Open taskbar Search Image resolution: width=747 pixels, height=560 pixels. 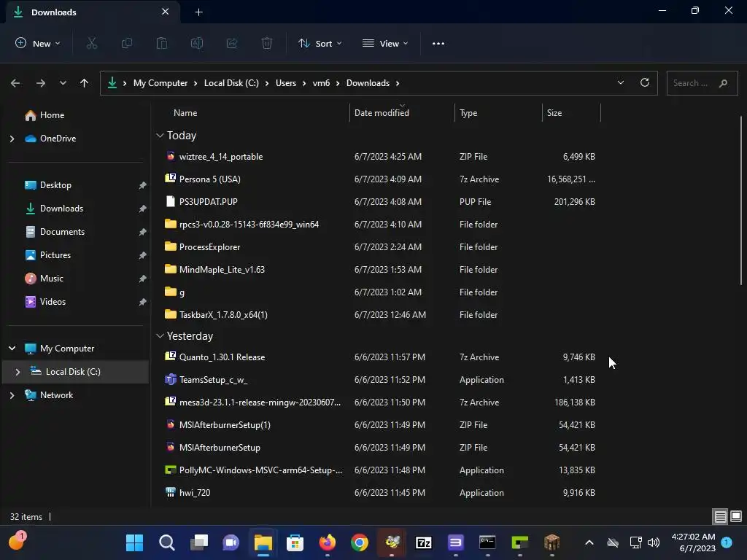167,542
